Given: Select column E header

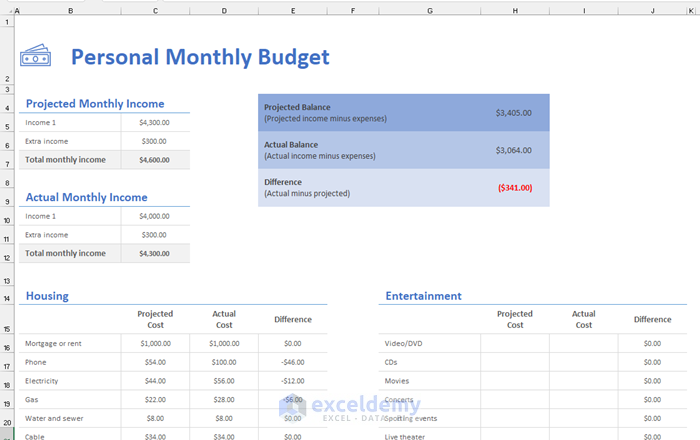Looking at the screenshot, I should (293, 11).
